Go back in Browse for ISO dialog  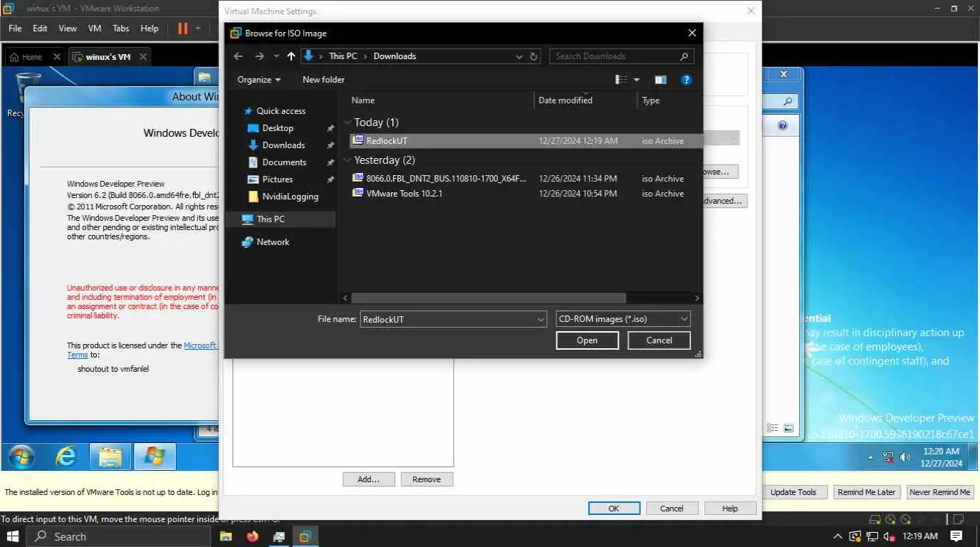pos(239,56)
